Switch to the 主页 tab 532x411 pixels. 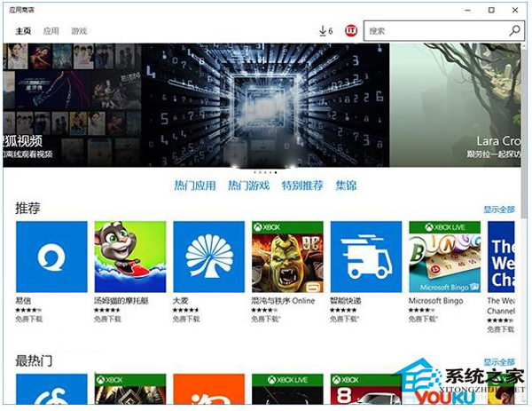point(23,31)
